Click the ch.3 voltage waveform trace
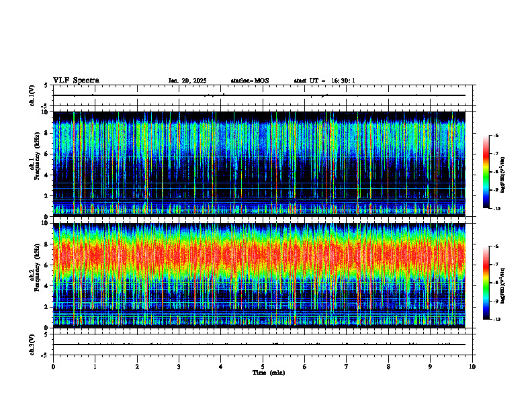The image size is (532, 411). tap(259, 345)
